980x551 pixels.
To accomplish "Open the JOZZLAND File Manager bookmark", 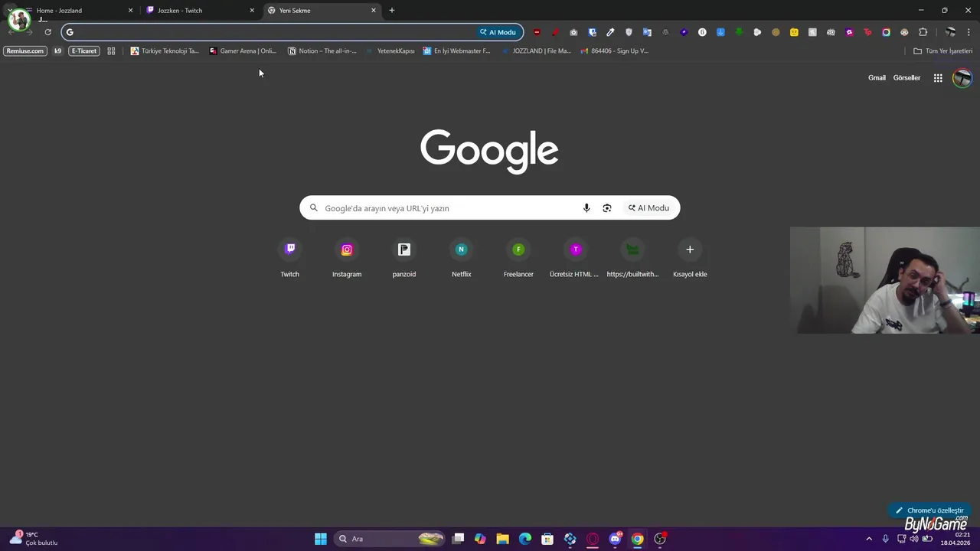I will [x=537, y=51].
